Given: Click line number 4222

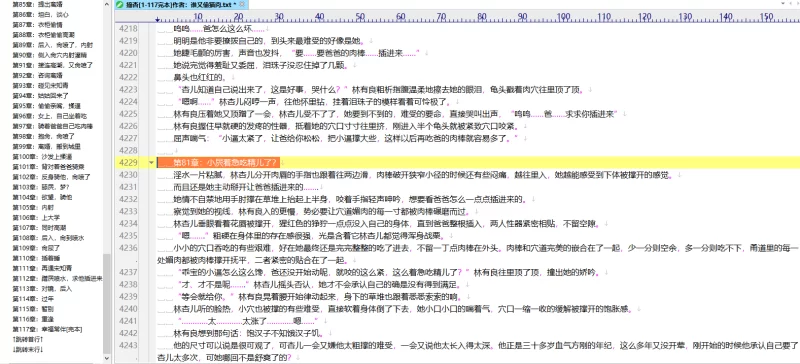Looking at the screenshot, I should 128,78.
